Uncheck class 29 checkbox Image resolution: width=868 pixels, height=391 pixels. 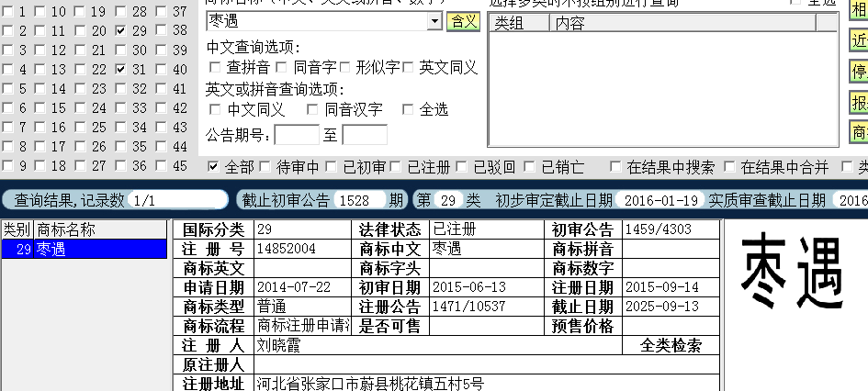tap(121, 30)
